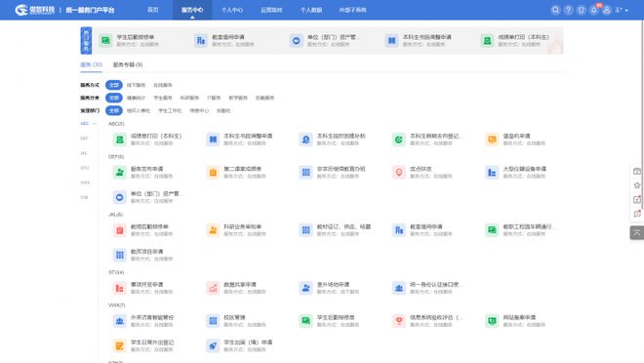Expand the user name dropdown arrow
This screenshot has height=363, width=644.
tap(626, 11)
